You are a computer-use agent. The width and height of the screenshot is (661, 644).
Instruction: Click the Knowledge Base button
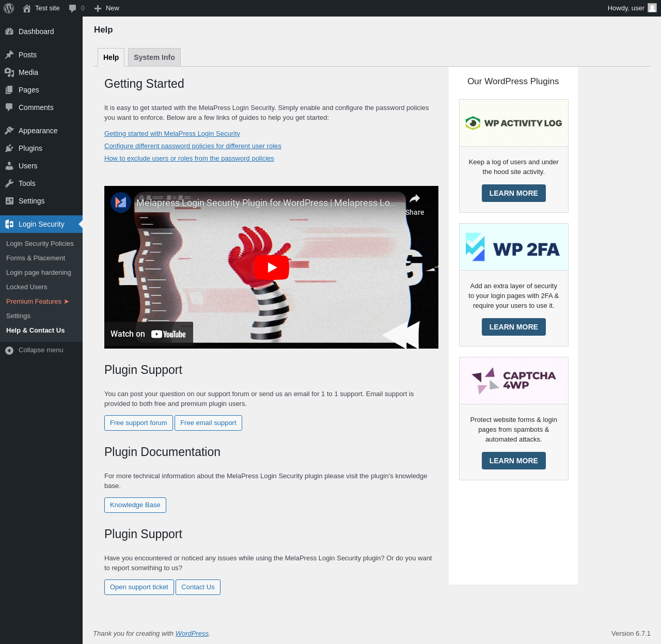coord(135,505)
